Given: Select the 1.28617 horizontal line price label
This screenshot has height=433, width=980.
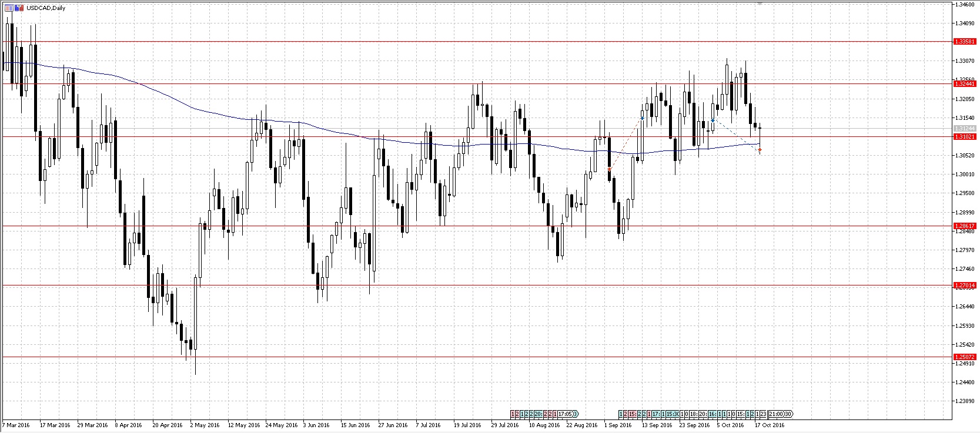Looking at the screenshot, I should 965,226.
